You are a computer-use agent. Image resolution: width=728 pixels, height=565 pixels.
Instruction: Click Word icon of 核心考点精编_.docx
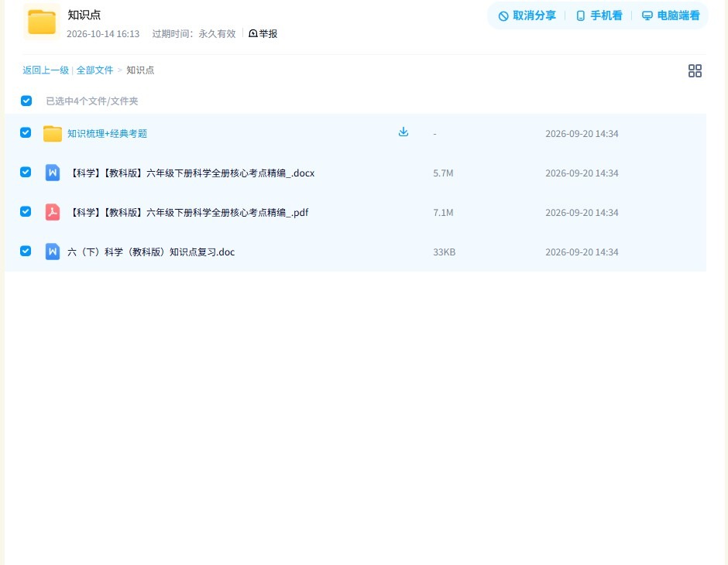53,173
